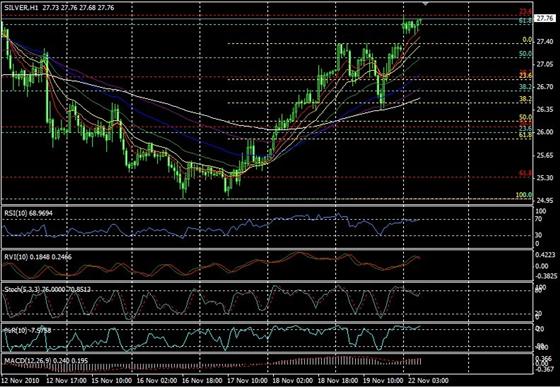Click the 22 Nov 03:00 time label
The image size is (560, 387).
pyautogui.click(x=428, y=380)
